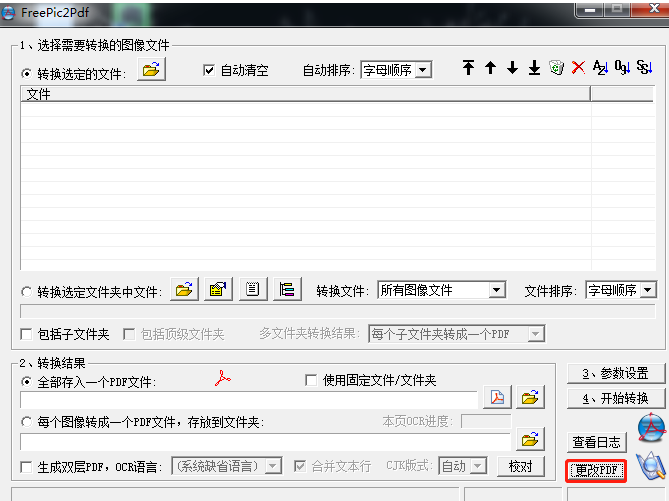This screenshot has width=669, height=501.
Task: Move the selected file down one
Action: point(512,67)
